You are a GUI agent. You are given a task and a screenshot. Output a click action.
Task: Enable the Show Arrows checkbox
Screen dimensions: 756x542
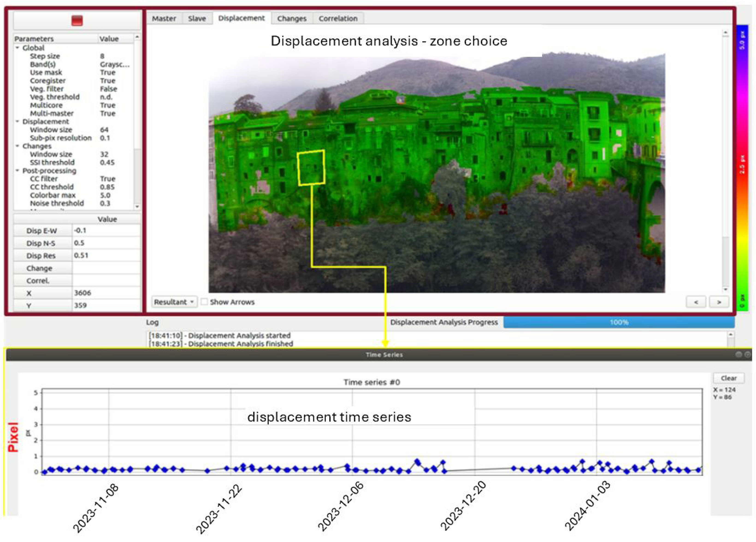pos(204,302)
